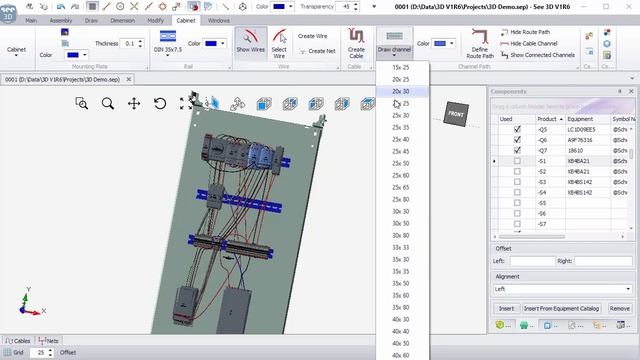Image resolution: width=640 pixels, height=360 pixels.
Task: Open the Alignment dropdown set to Left
Action: [562, 289]
